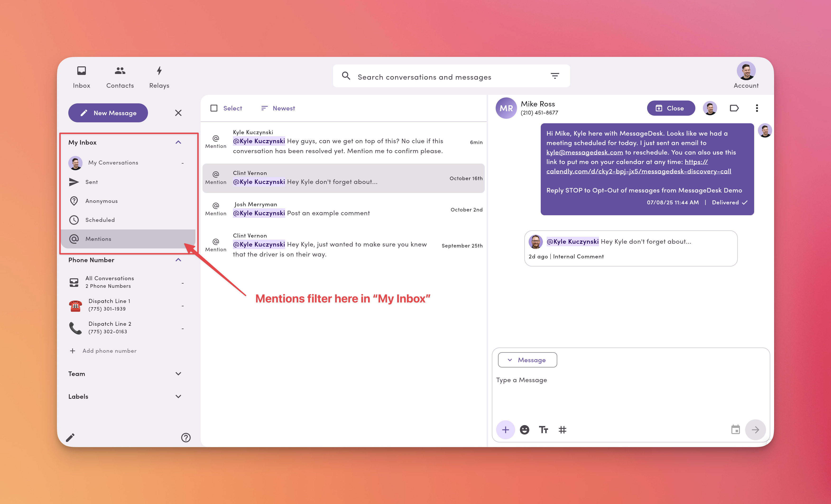Open the Message type dropdown

pos(527,360)
